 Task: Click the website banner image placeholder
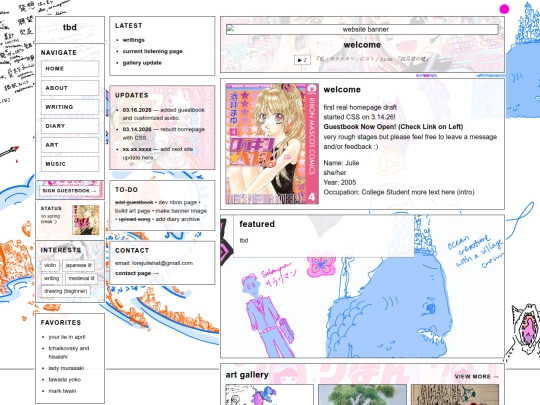click(x=362, y=29)
